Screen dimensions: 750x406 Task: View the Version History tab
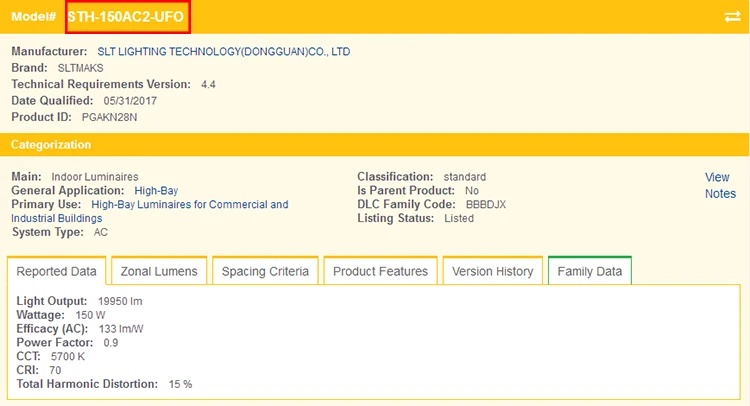(x=493, y=271)
